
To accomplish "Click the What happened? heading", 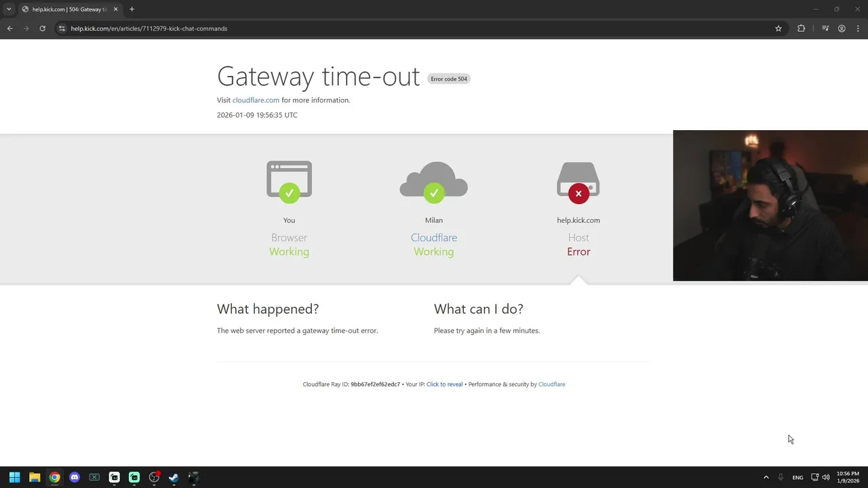I will click(268, 309).
